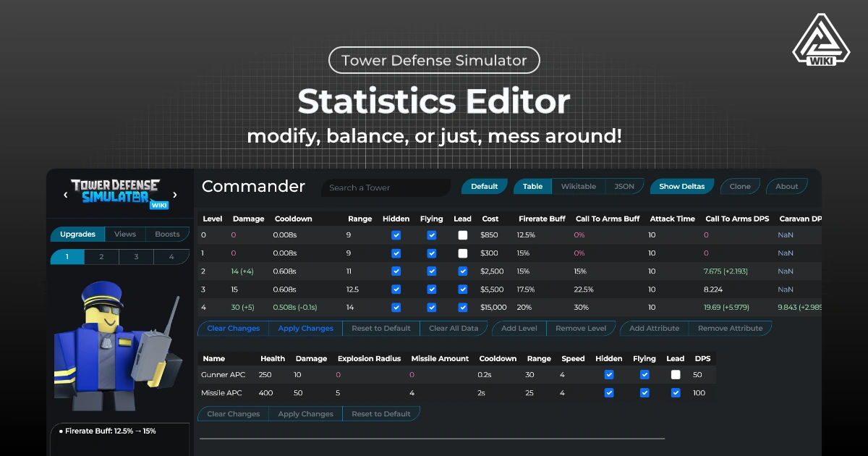Click the Commander character preview image
The width and height of the screenshot is (868, 456).
(x=116, y=347)
